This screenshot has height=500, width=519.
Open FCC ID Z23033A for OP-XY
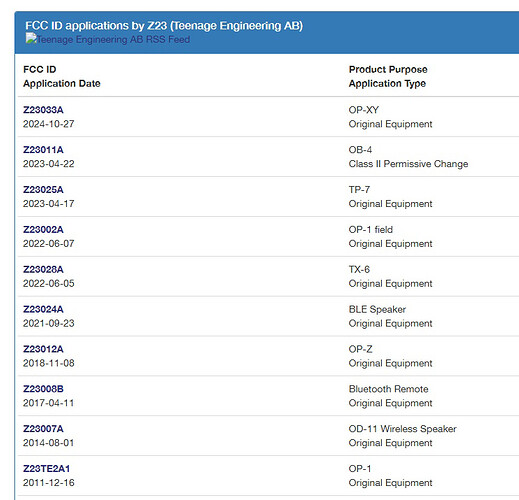click(43, 110)
